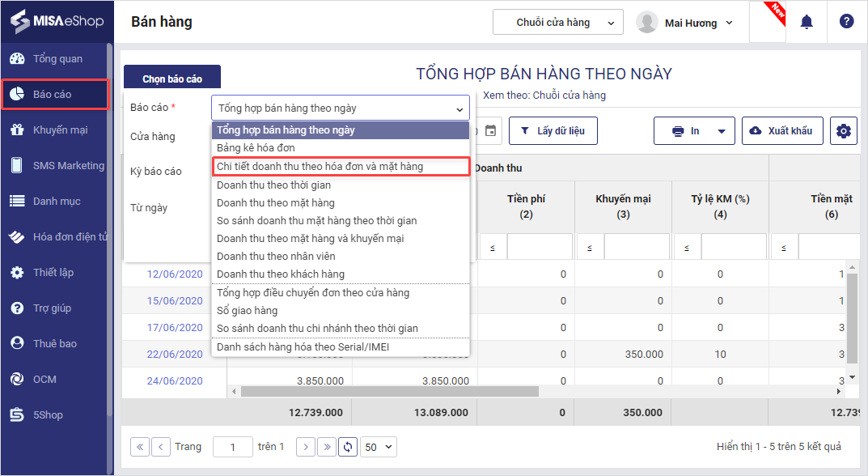Open Tổng quan dashboard icon
Viewport: 868px width, 476px height.
[17, 59]
